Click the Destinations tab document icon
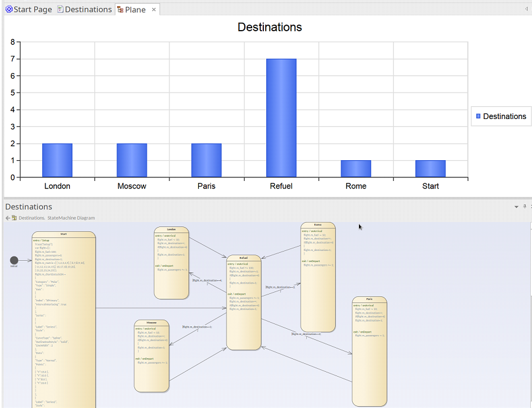The height and width of the screenshot is (408, 532). (x=60, y=9)
